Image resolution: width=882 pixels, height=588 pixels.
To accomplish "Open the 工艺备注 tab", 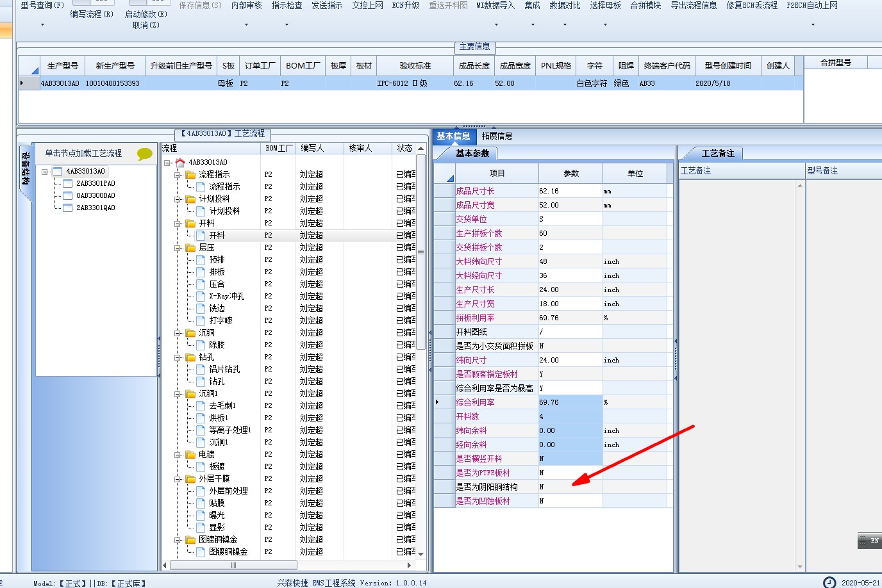I will pos(718,153).
